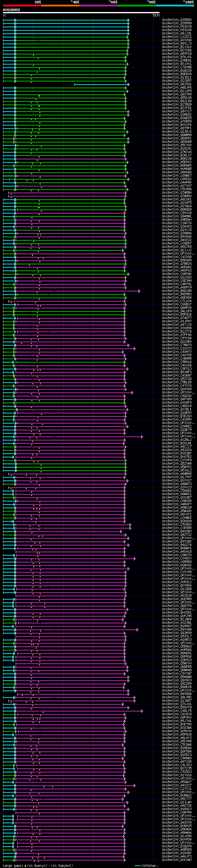Click the UniRef100_Q1IJJ2 label
The width and height of the screenshot is (197, 868).
[177, 250]
